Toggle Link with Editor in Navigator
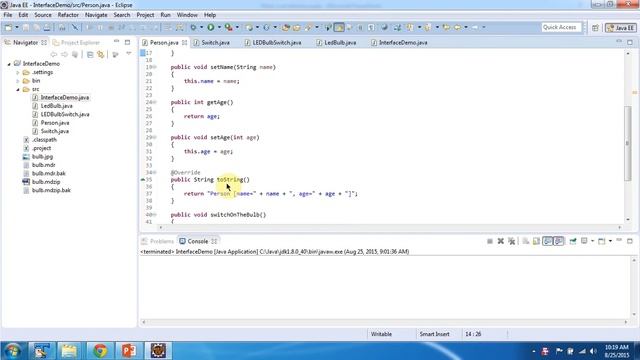Image resolution: width=640 pixels, height=360 pixels. (100, 54)
